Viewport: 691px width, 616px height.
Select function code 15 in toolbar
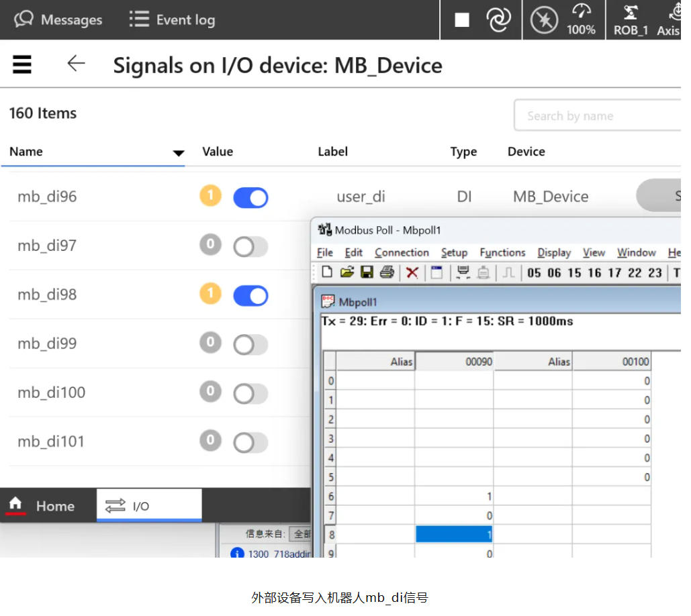(x=574, y=272)
